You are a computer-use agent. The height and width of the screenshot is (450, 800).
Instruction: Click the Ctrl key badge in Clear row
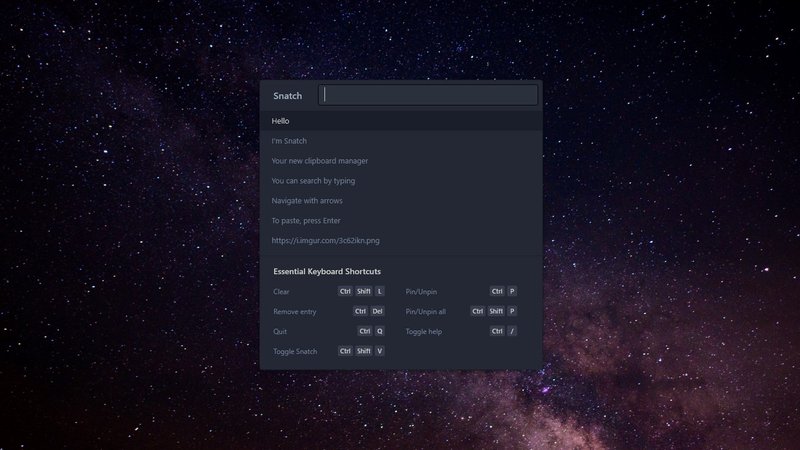345,291
